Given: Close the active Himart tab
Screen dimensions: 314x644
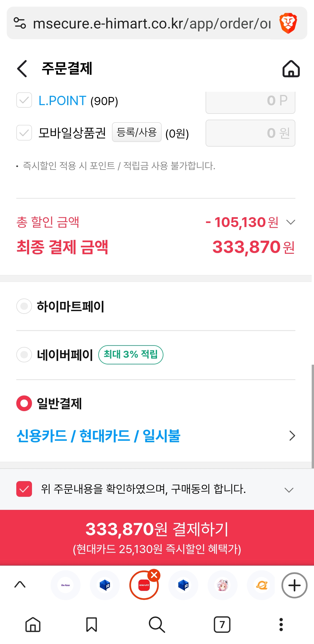Looking at the screenshot, I should [x=154, y=575].
